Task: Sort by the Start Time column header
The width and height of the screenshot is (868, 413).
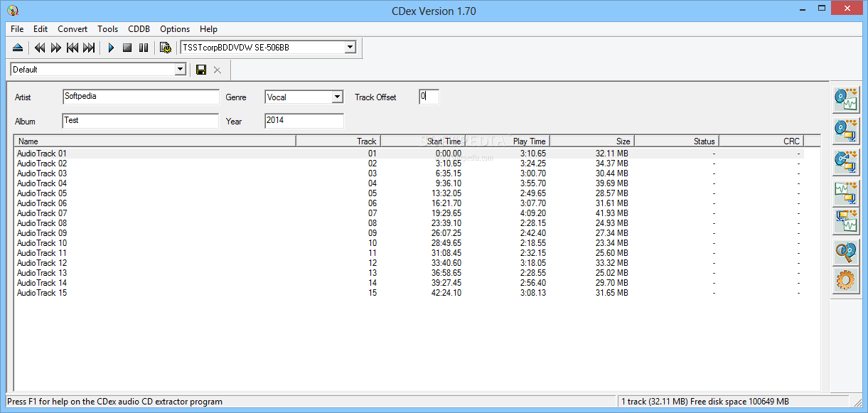Action: (x=422, y=141)
